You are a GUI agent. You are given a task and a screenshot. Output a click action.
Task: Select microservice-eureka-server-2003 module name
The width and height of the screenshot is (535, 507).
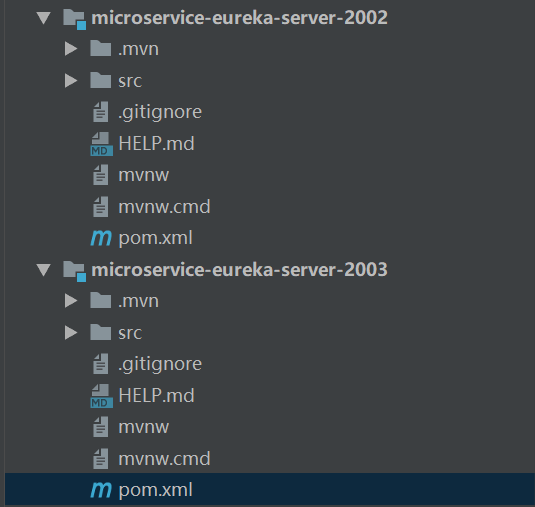(240, 270)
